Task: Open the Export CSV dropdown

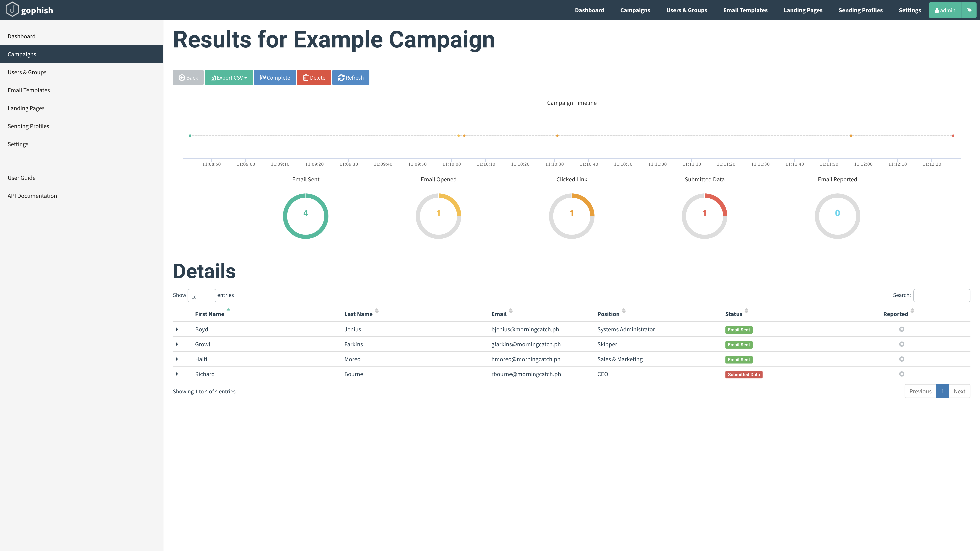Action: coord(229,77)
